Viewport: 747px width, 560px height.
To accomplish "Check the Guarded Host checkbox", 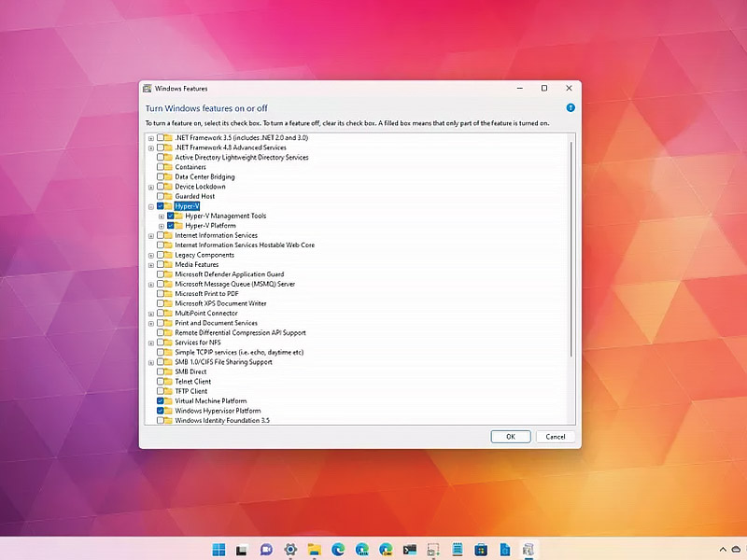I will pos(161,196).
